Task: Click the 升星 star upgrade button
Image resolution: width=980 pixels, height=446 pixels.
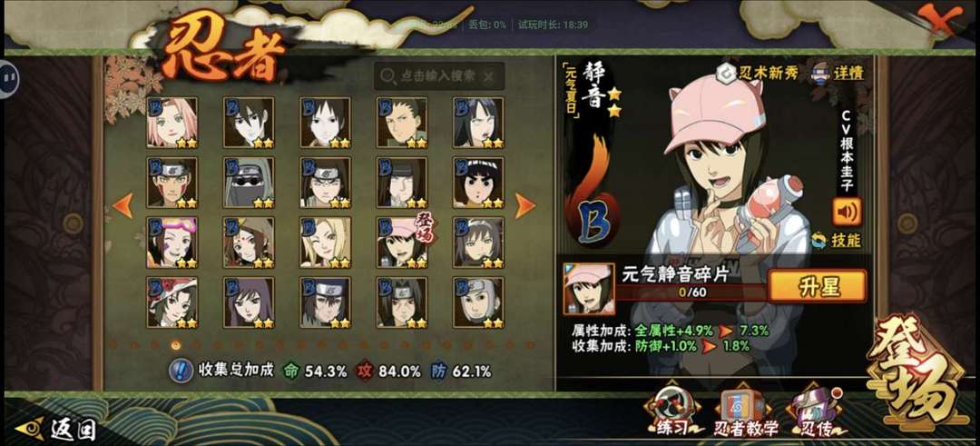Action: tap(817, 286)
